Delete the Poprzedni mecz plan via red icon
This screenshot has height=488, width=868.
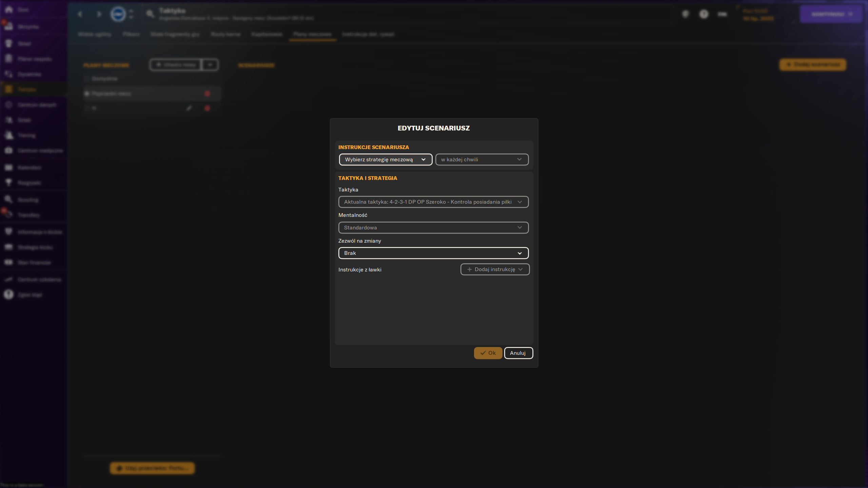tap(207, 94)
